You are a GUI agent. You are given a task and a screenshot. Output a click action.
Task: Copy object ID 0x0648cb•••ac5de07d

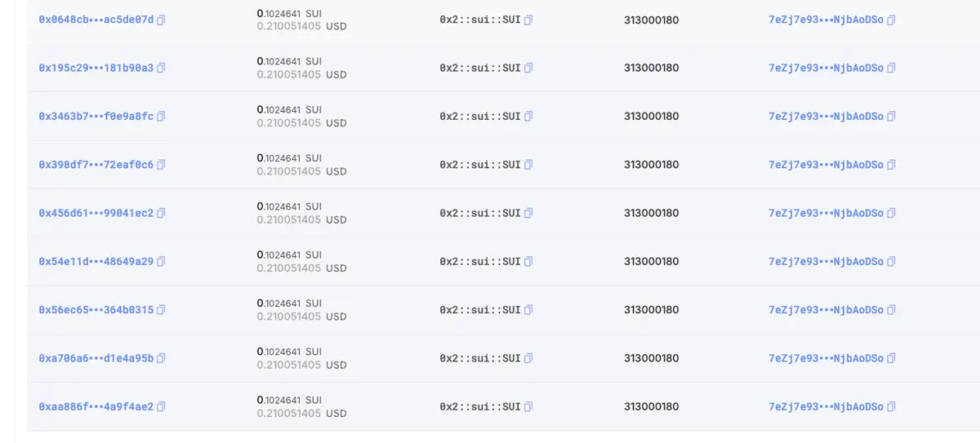click(161, 20)
